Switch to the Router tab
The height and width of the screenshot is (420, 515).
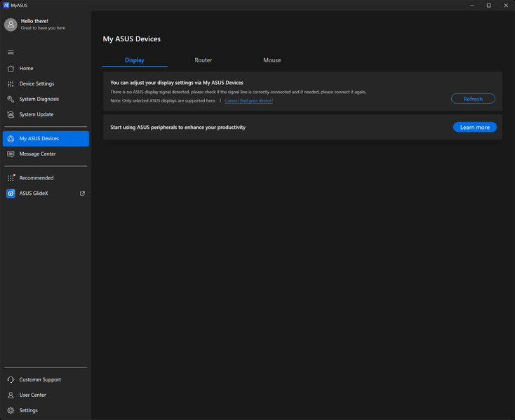[203, 60]
